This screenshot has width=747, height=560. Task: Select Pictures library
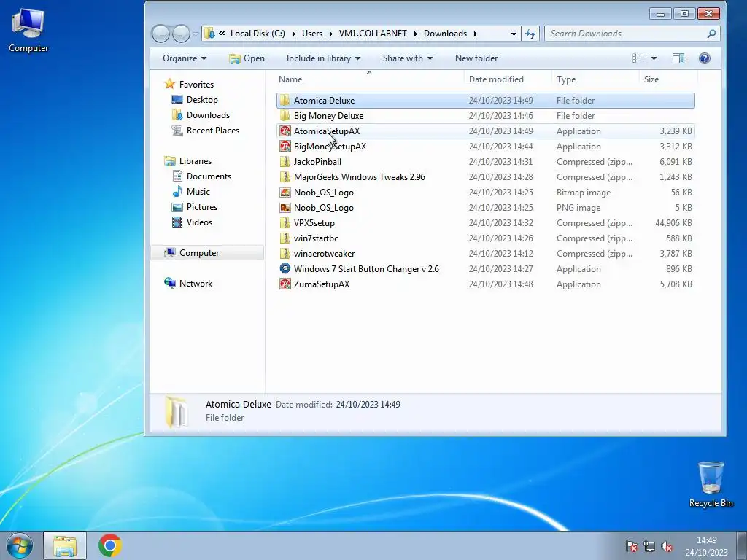(202, 206)
